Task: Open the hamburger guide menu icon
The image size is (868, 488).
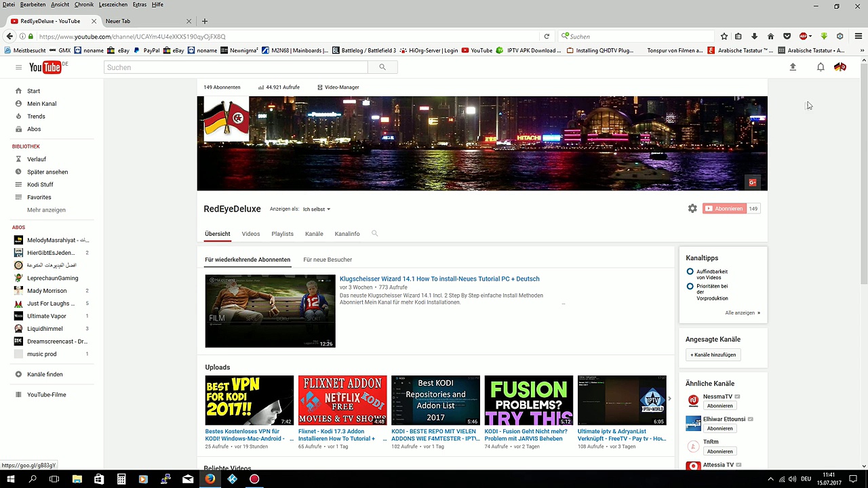Action: pyautogui.click(x=18, y=67)
